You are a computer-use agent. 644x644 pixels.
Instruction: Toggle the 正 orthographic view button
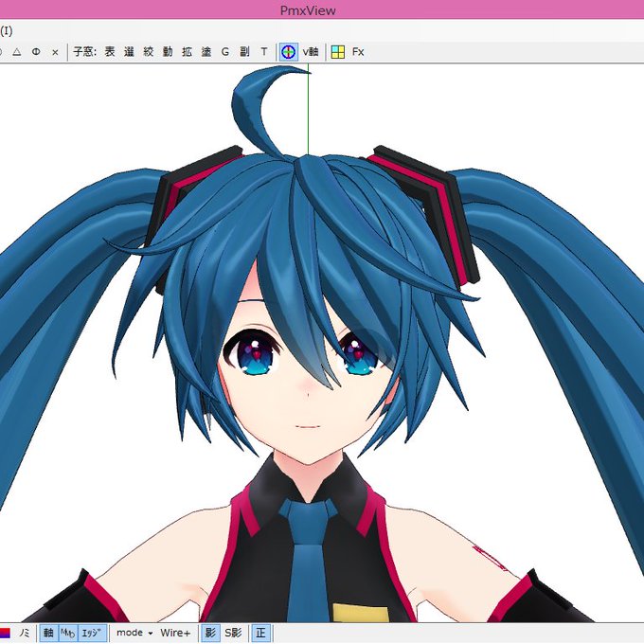(x=260, y=633)
